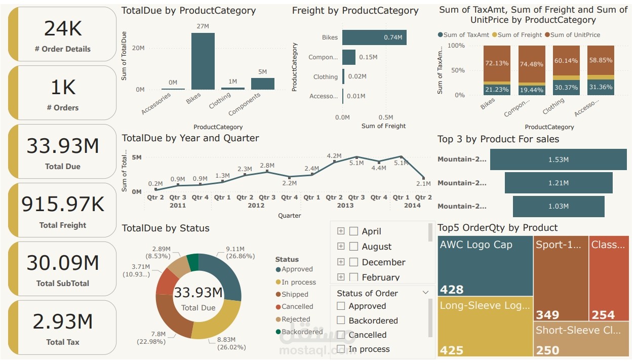Expand the December entry in month slicer

[342, 262]
